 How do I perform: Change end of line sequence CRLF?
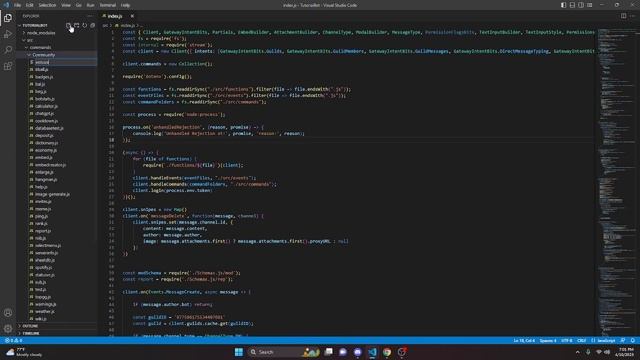tap(582, 340)
